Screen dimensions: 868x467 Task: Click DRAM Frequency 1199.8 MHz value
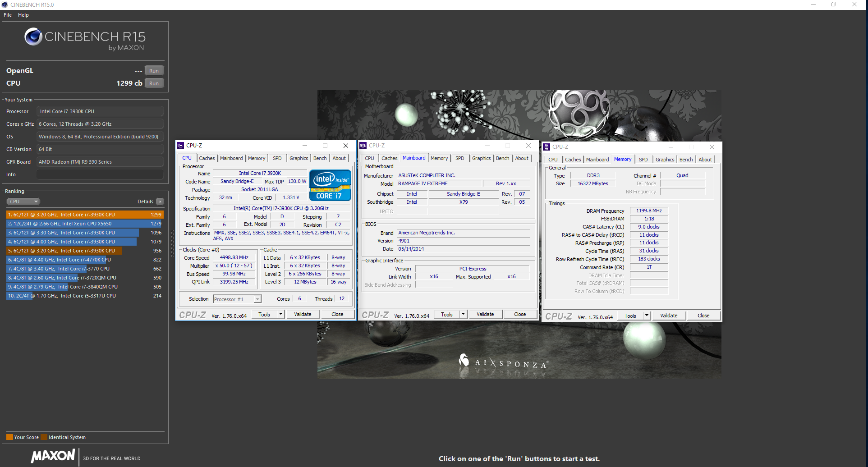pos(649,211)
